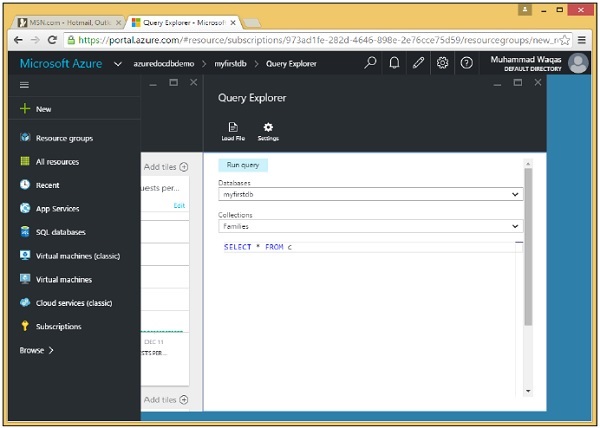
Task: Expand the Collections dropdown
Action: tap(370, 227)
